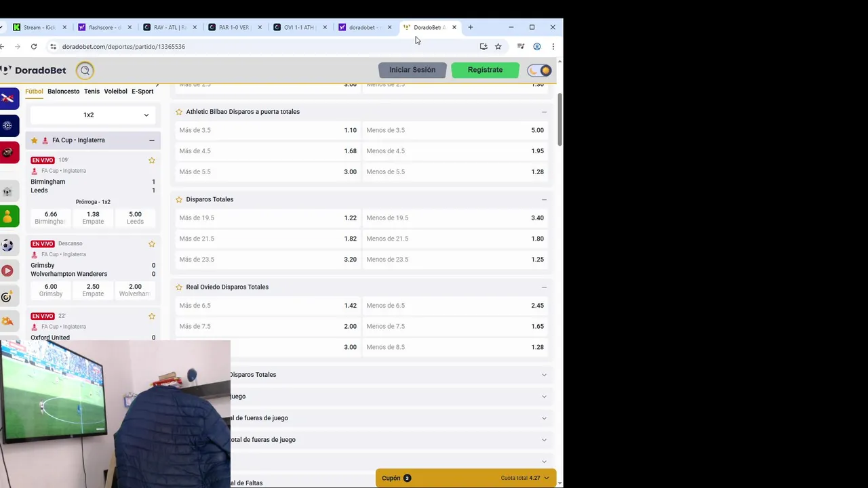
Task: Open the Cupón bet slip bar
Action: [x=466, y=478]
